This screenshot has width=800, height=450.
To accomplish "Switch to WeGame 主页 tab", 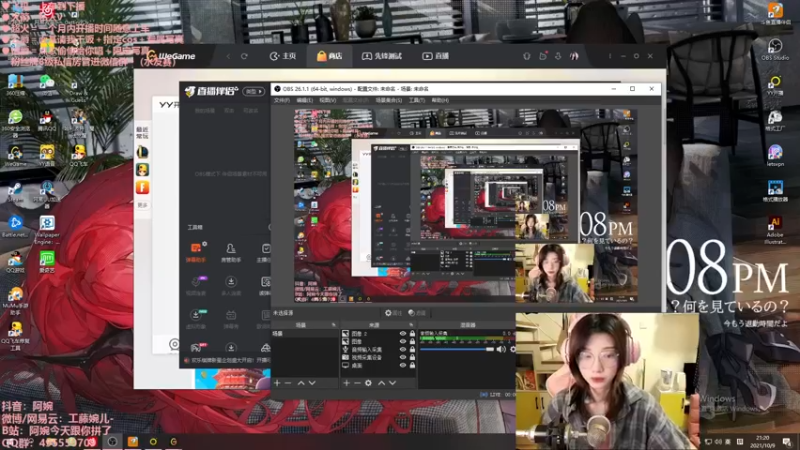I will coord(283,56).
